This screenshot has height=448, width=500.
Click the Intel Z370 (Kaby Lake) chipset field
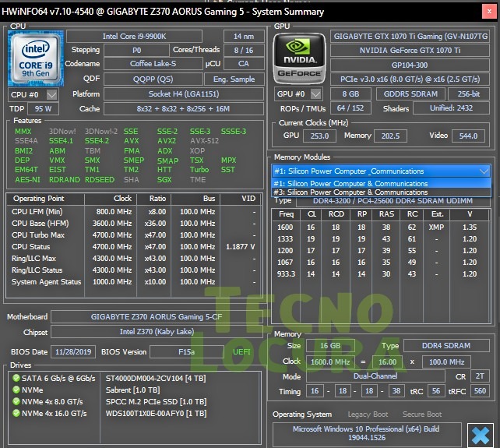point(157,332)
